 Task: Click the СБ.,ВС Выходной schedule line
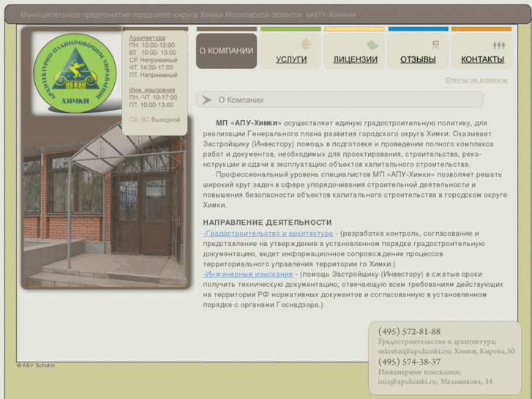154,119
